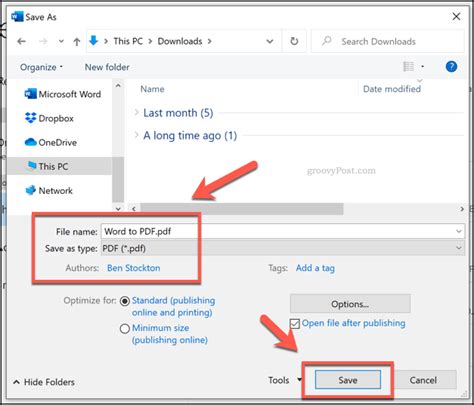474x405 pixels.
Task: Open Dropbox location in sidebar
Action: pyautogui.click(x=49, y=118)
